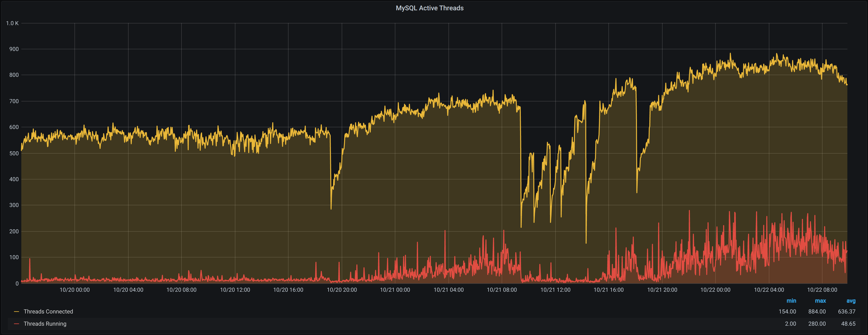This screenshot has width=868, height=335.
Task: Click the 10/20 04:00 time axis label
Action: (x=128, y=290)
